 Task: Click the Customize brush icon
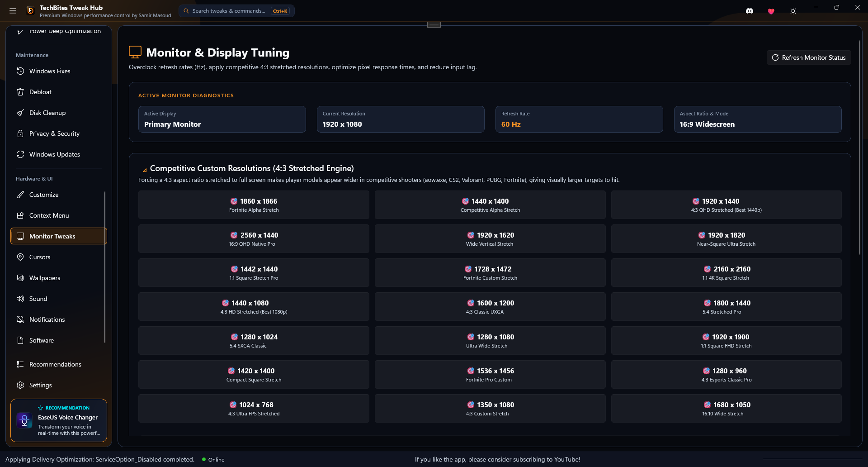20,195
